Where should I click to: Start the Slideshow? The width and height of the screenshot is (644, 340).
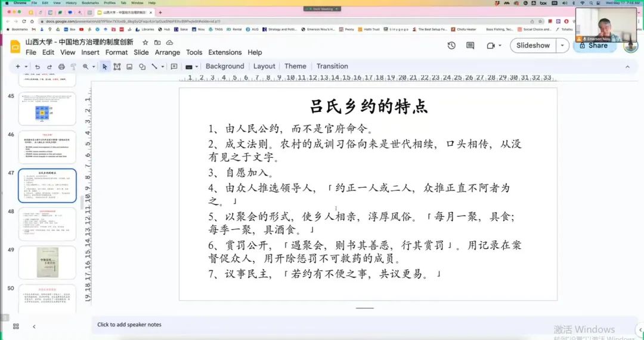[533, 45]
